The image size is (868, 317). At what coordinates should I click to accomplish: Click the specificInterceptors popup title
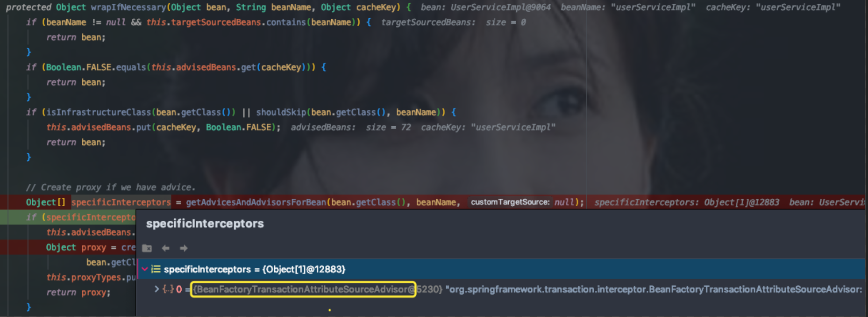click(x=205, y=223)
